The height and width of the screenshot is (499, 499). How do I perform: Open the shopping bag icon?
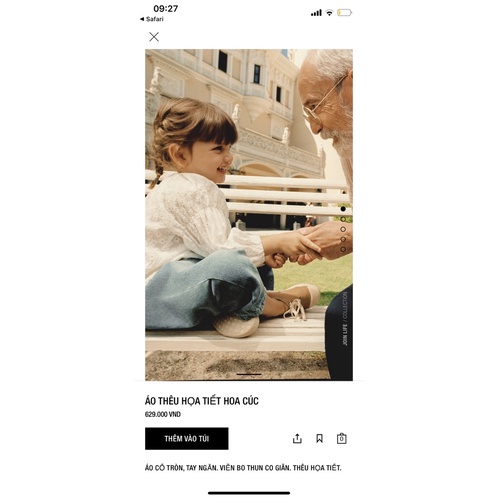click(x=342, y=439)
